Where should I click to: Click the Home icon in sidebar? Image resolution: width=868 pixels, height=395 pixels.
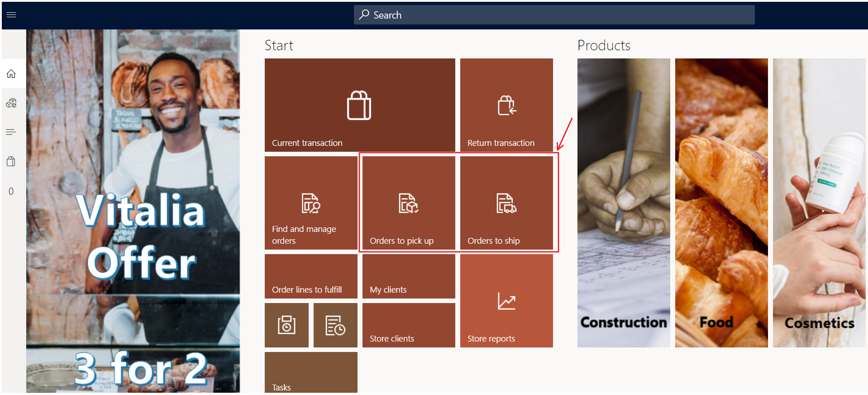(11, 73)
